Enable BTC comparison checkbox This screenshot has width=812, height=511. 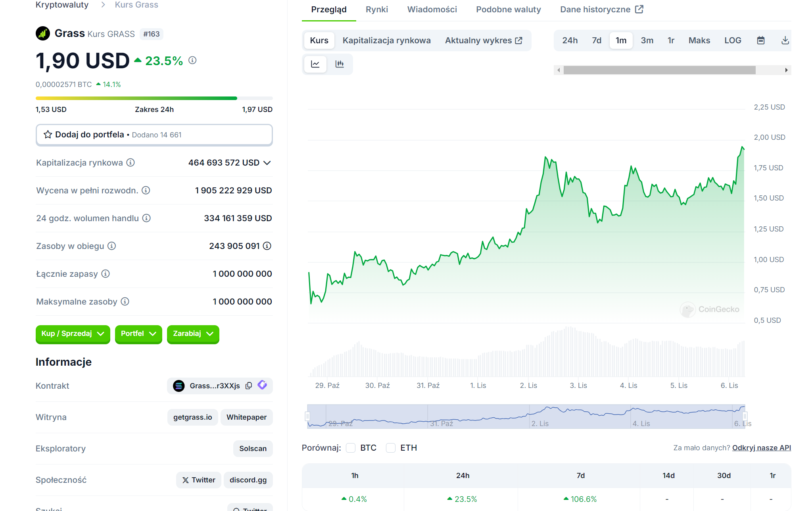pyautogui.click(x=351, y=448)
